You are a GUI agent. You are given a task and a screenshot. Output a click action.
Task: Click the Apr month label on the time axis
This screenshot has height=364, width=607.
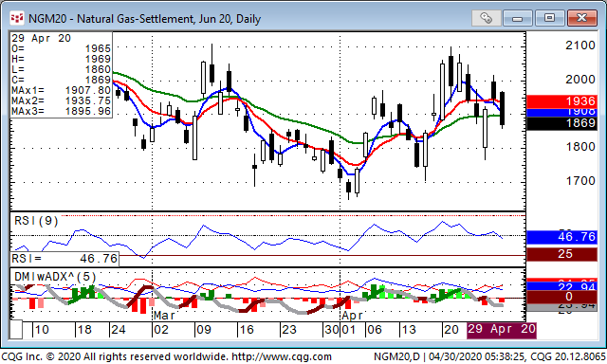coord(352,316)
